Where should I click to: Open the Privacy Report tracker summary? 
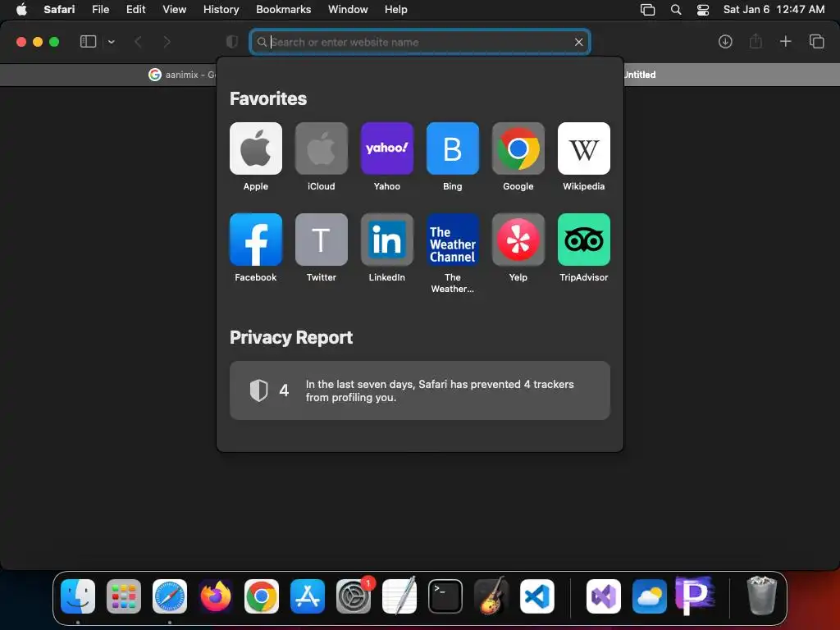[419, 390]
